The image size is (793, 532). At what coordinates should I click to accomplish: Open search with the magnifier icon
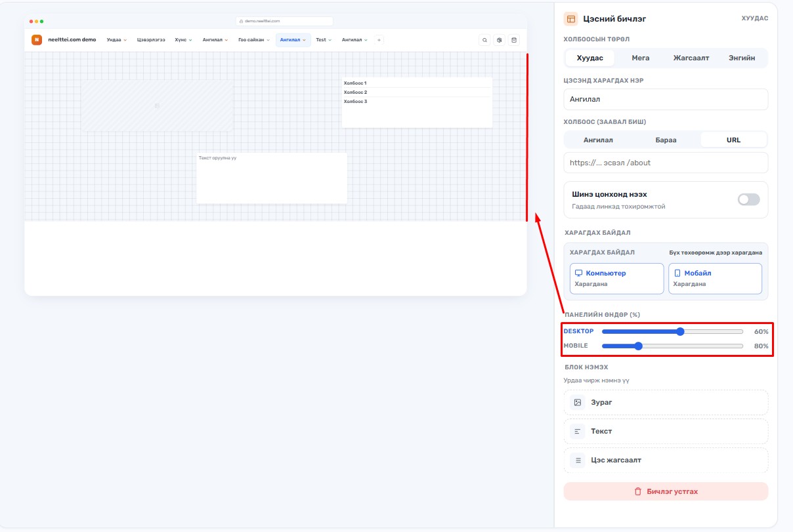pos(484,40)
